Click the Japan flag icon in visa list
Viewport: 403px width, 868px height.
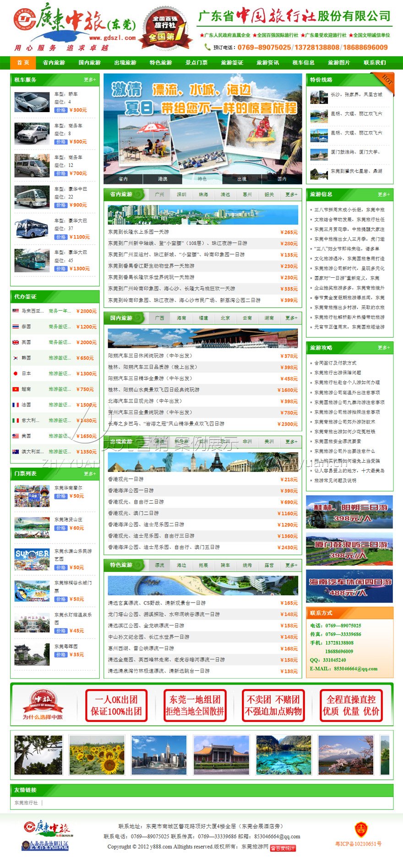point(16,373)
